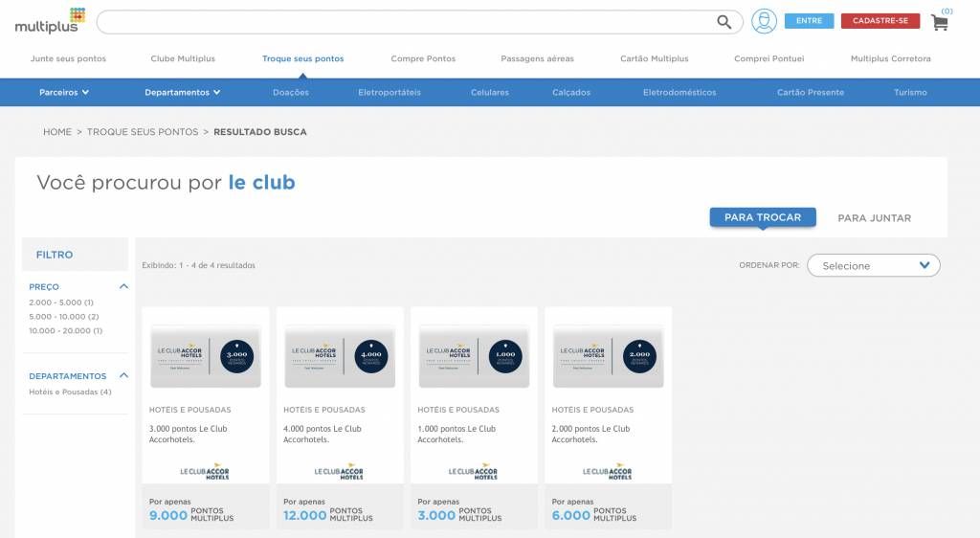Go to Eletroportáteis category
This screenshot has height=538, width=980.
point(390,93)
